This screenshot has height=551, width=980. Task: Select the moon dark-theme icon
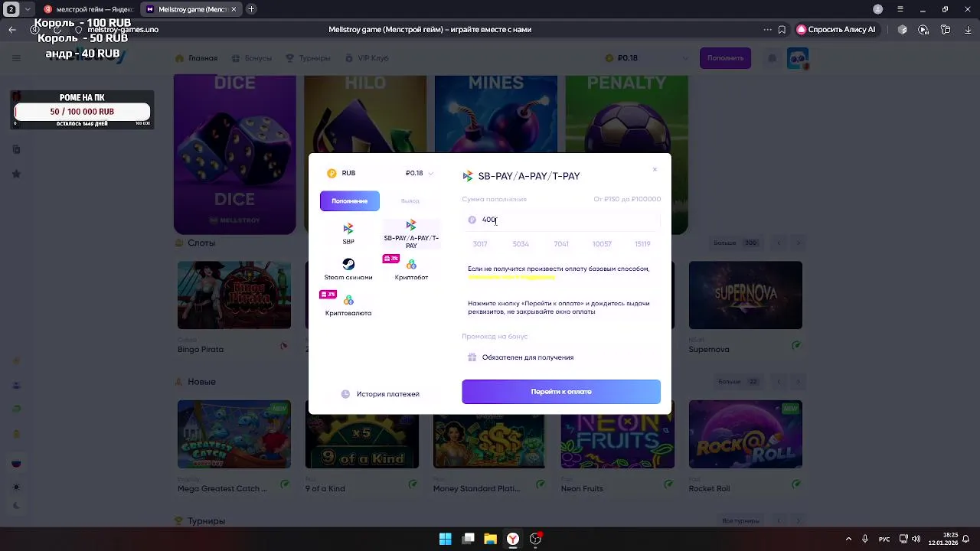pos(16,506)
